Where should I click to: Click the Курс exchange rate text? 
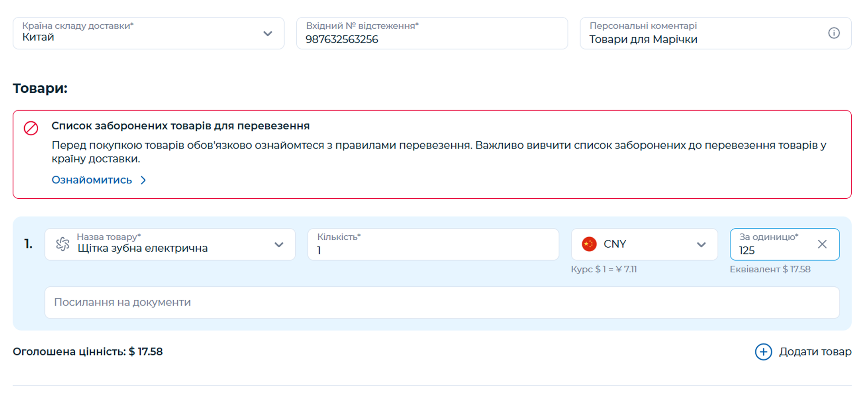(604, 270)
